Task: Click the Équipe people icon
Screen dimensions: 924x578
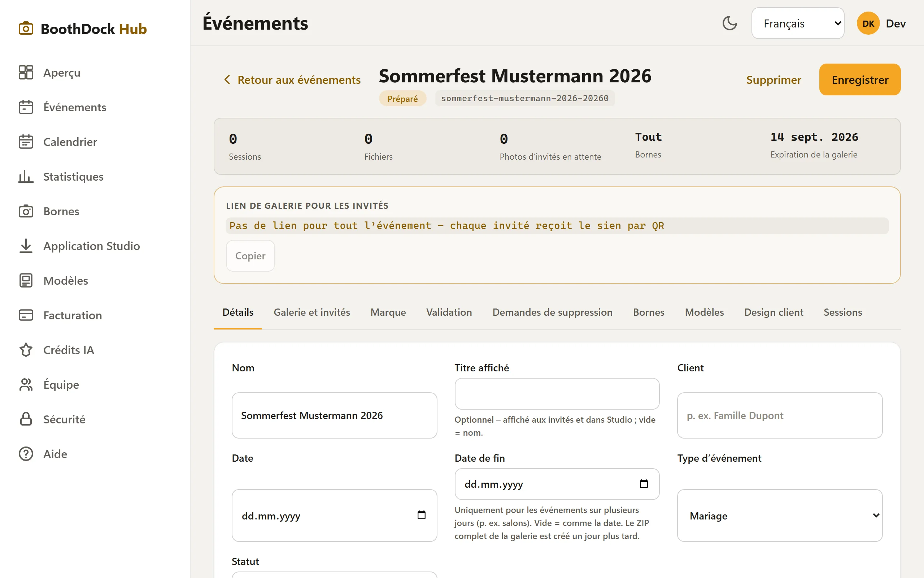Action: coord(26,385)
